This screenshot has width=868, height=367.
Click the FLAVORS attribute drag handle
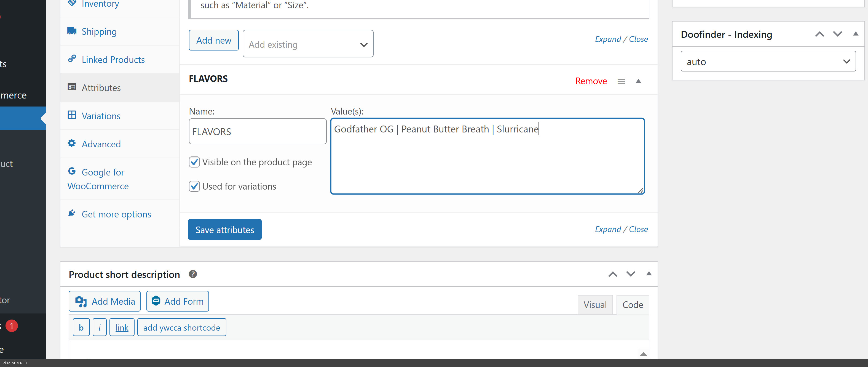coord(621,81)
